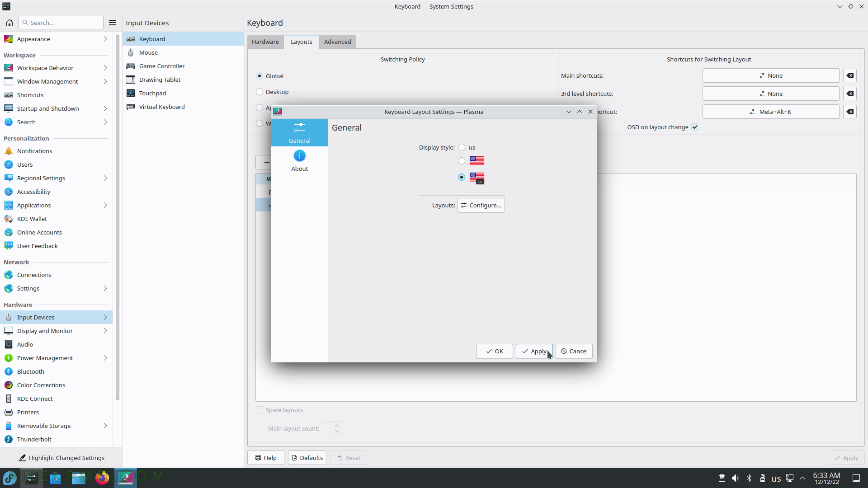This screenshot has width=868, height=488.
Task: Select Touchpad in Input Devices
Action: [x=183, y=93]
